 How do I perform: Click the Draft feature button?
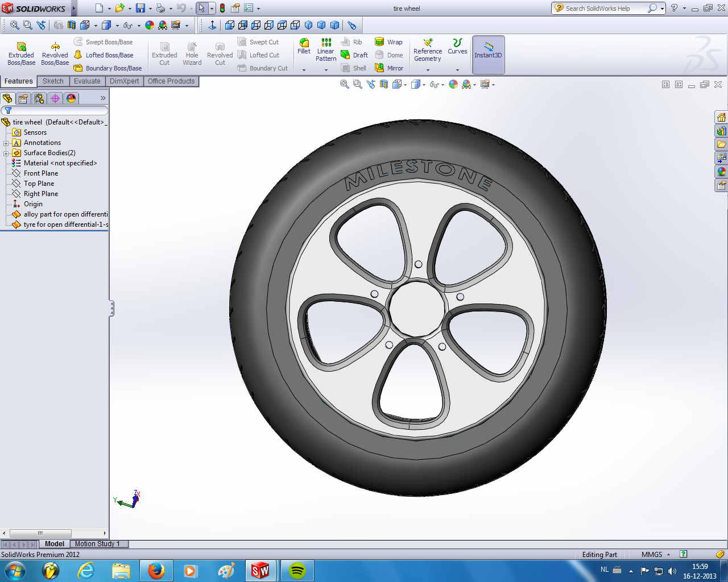coord(354,55)
